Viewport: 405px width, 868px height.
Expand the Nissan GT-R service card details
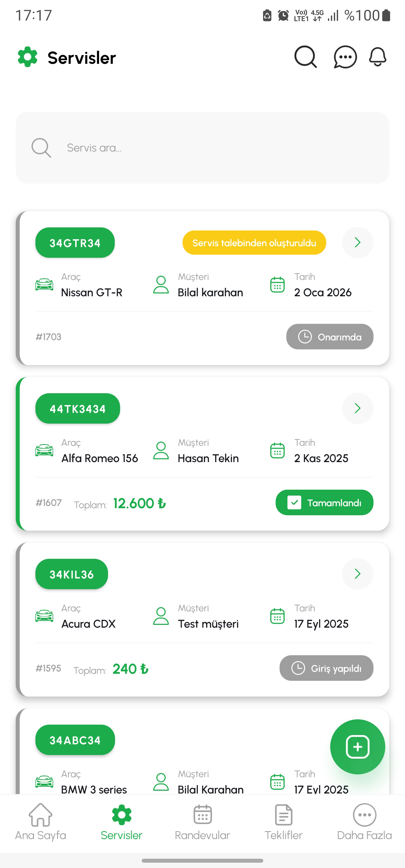click(x=357, y=242)
